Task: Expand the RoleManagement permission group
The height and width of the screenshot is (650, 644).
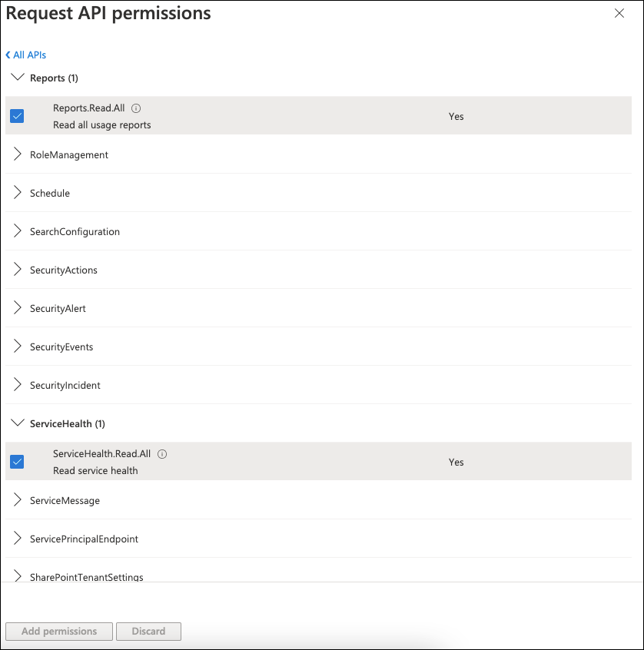Action: click(69, 154)
